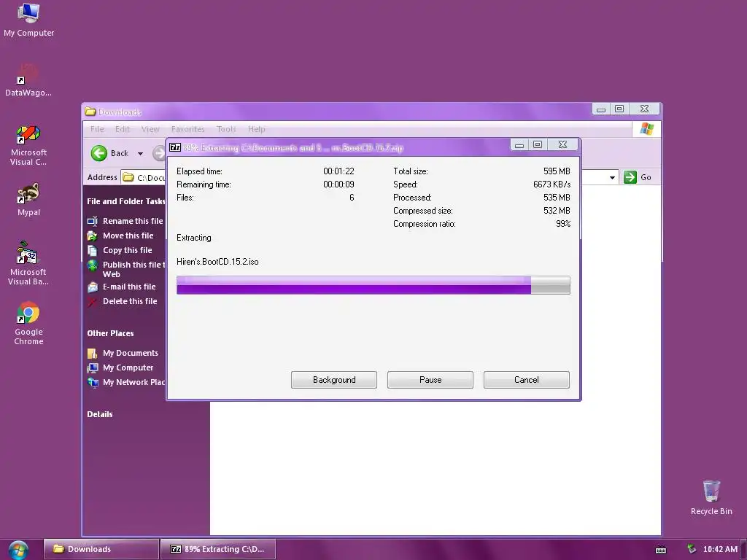Select the Mypal browser desktop icon
This screenshot has width=747, height=560.
pyautogui.click(x=28, y=200)
